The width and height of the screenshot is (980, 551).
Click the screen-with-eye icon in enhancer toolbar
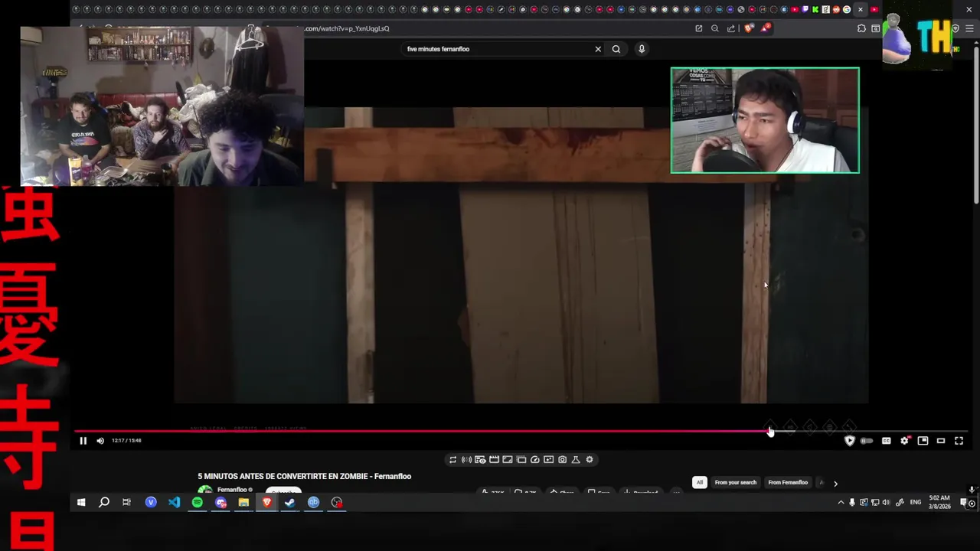click(480, 459)
